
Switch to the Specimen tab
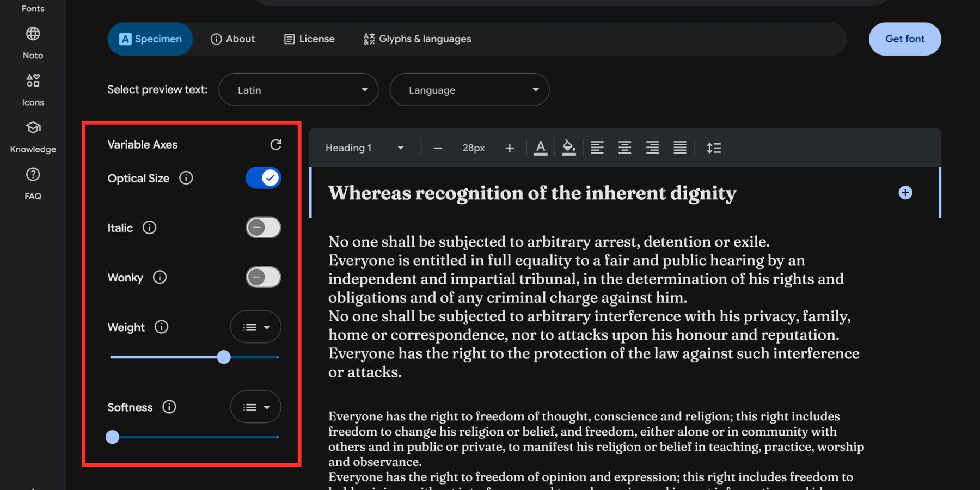click(x=150, y=39)
